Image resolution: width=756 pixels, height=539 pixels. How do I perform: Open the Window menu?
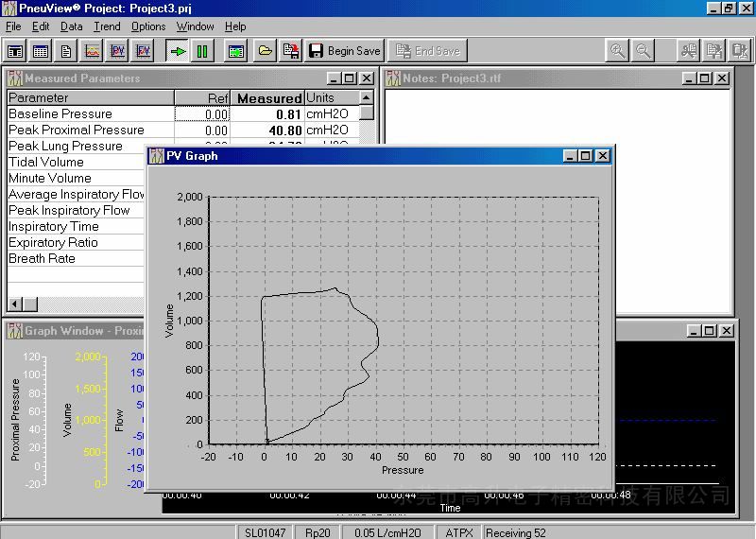pyautogui.click(x=196, y=26)
